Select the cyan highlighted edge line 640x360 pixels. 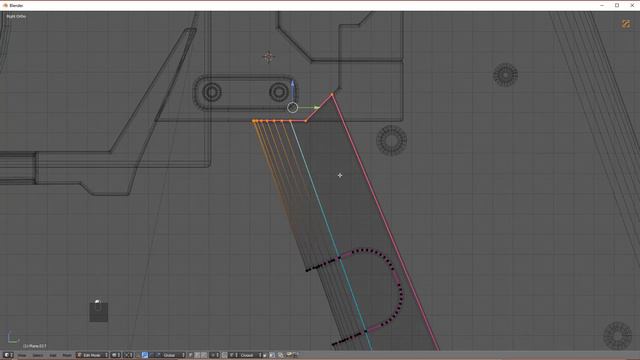tap(331, 237)
